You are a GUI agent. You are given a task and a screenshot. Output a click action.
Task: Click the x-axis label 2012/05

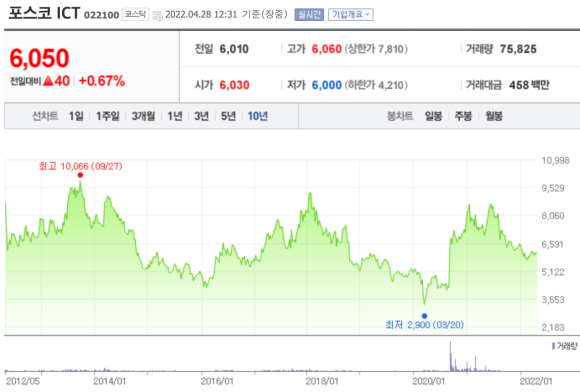coord(23,381)
